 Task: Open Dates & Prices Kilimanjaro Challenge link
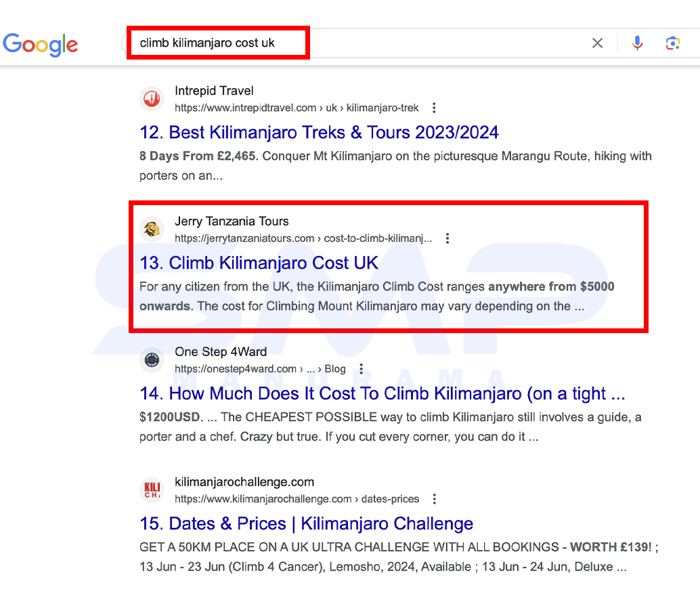(306, 523)
